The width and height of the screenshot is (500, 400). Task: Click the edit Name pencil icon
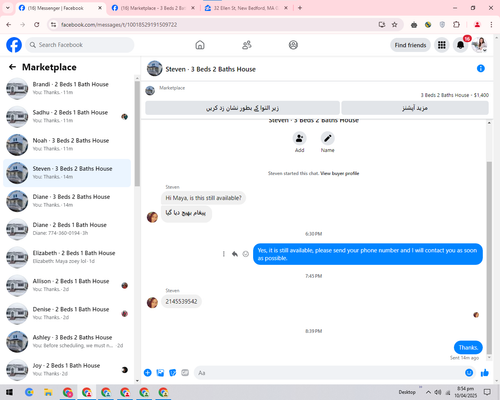coord(328,138)
